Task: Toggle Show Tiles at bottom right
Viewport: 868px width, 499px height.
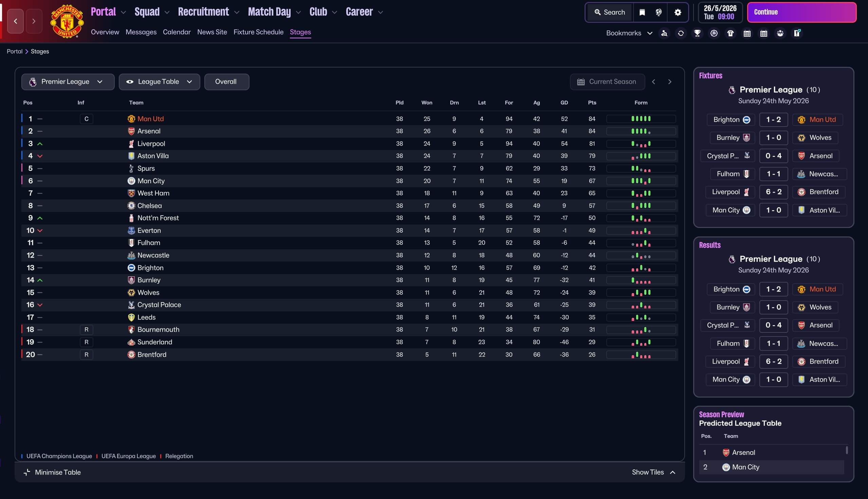Action: 653,472
